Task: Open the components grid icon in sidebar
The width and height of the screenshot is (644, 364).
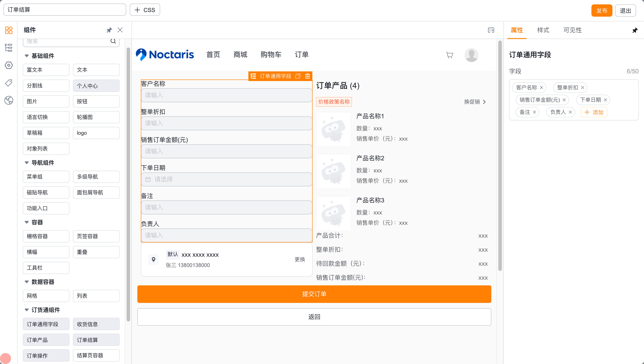Action: pos(9,30)
